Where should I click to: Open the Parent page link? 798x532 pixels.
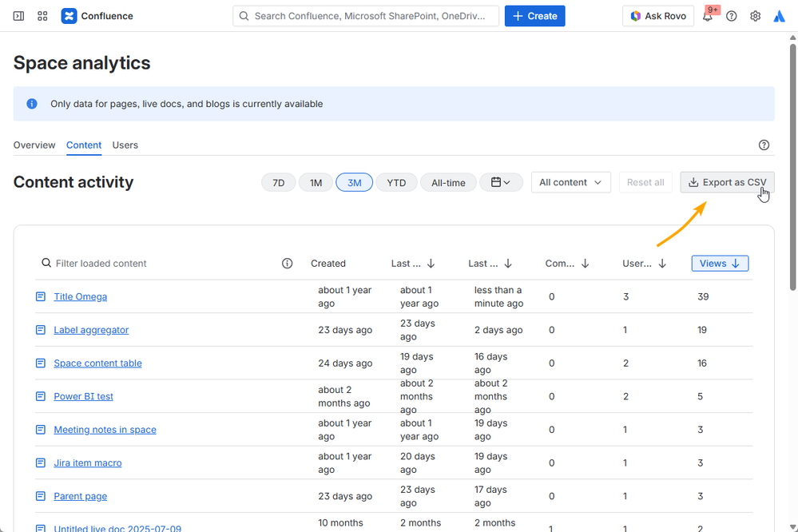(81, 496)
